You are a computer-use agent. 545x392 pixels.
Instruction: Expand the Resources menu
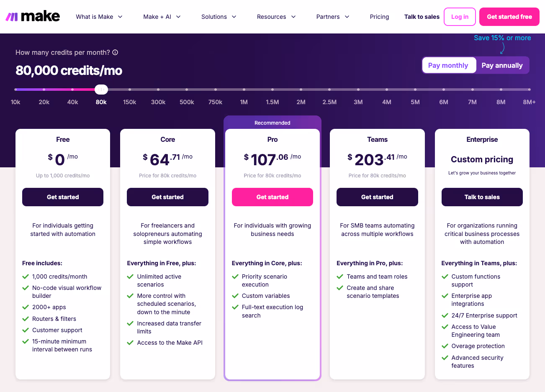(277, 17)
